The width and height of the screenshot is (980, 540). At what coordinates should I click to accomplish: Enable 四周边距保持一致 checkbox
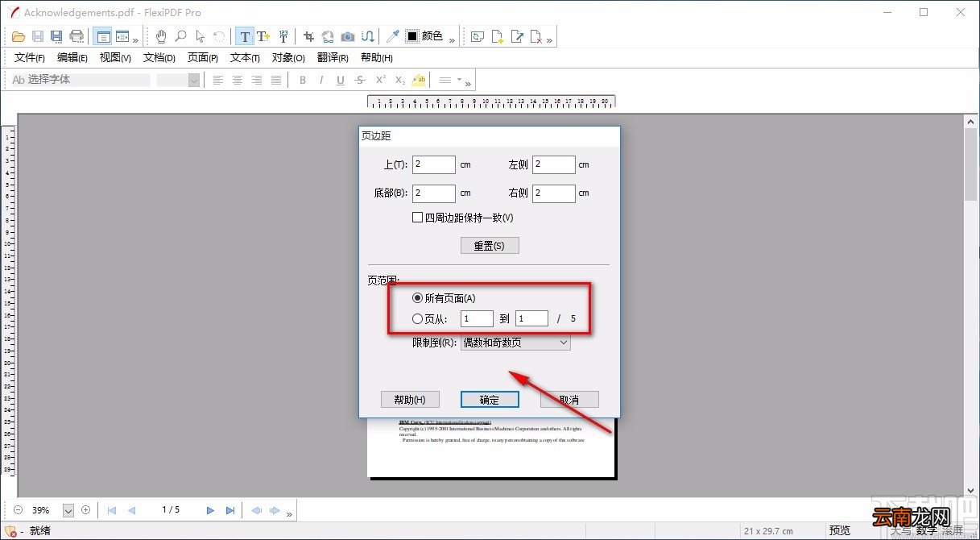417,217
